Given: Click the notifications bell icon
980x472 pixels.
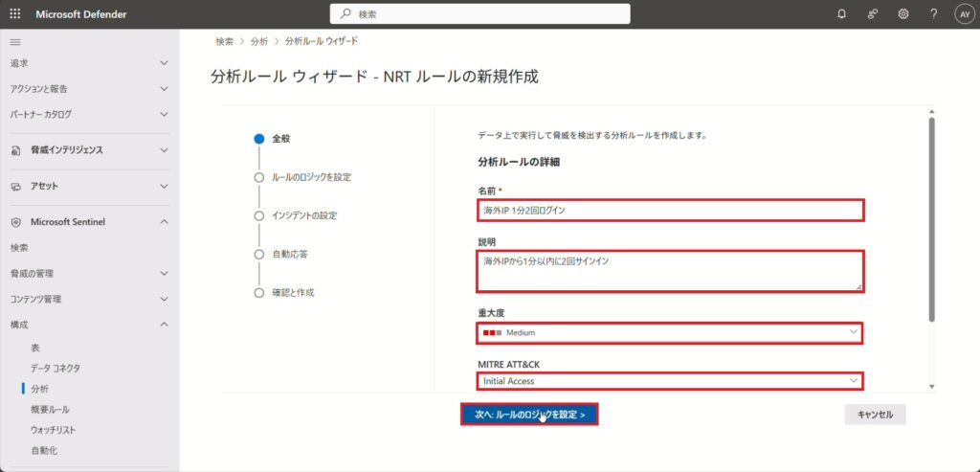Looking at the screenshot, I should click(841, 14).
